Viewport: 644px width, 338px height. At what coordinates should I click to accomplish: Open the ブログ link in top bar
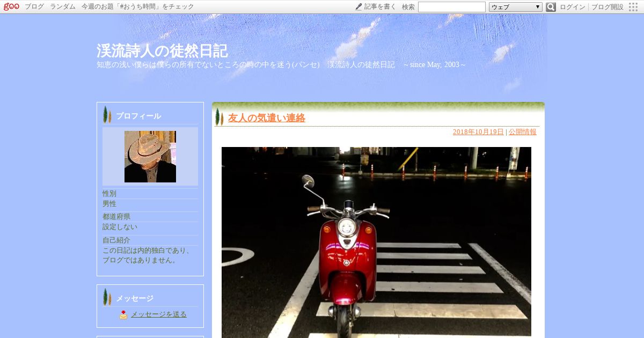34,7
